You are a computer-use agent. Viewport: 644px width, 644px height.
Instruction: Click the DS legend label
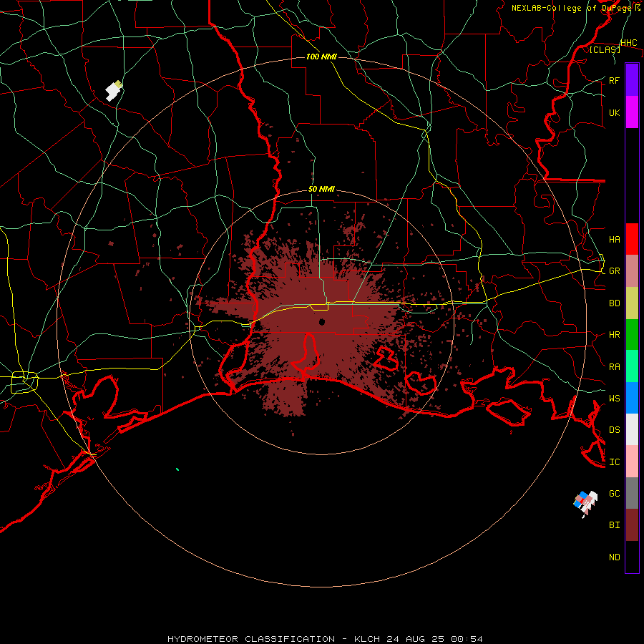coord(614,429)
